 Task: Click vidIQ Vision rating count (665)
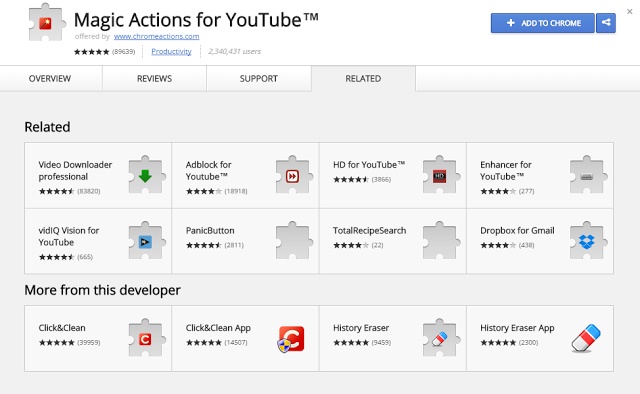[x=85, y=257]
